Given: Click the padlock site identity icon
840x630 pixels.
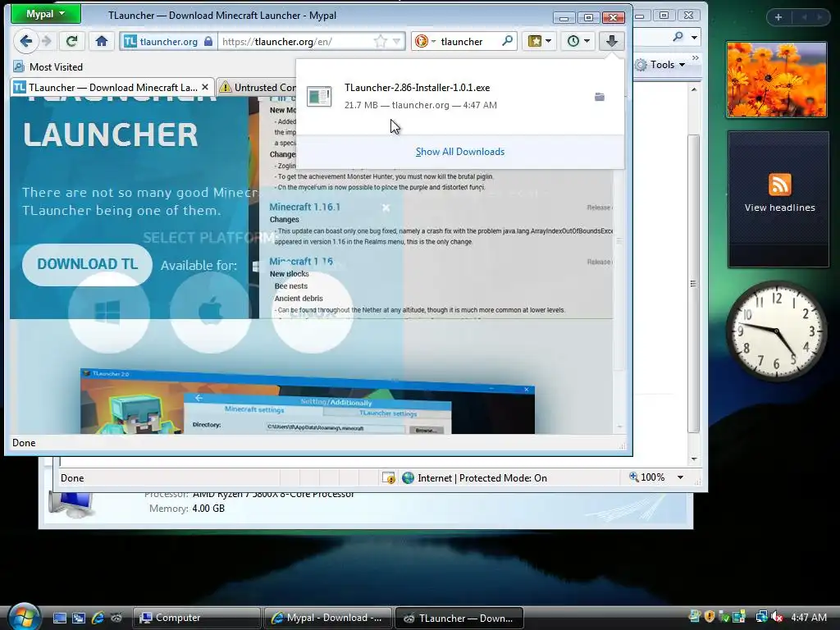Looking at the screenshot, I should (208, 41).
